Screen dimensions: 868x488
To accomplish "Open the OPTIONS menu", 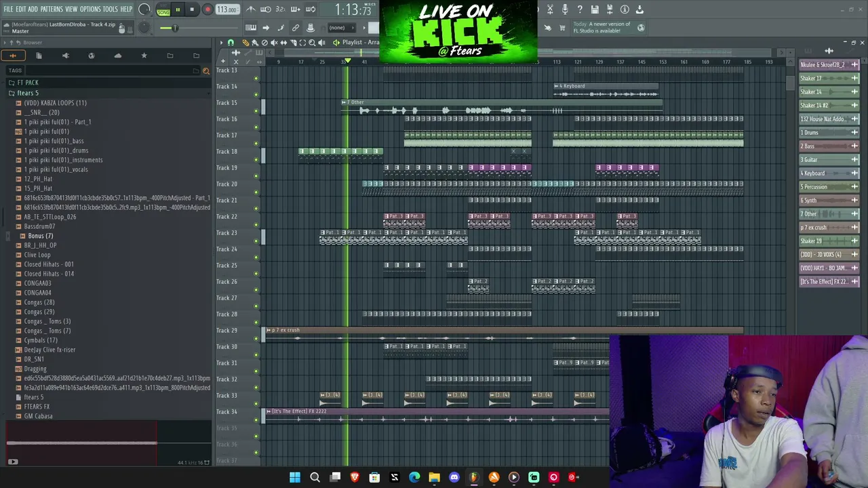I will (x=90, y=9).
